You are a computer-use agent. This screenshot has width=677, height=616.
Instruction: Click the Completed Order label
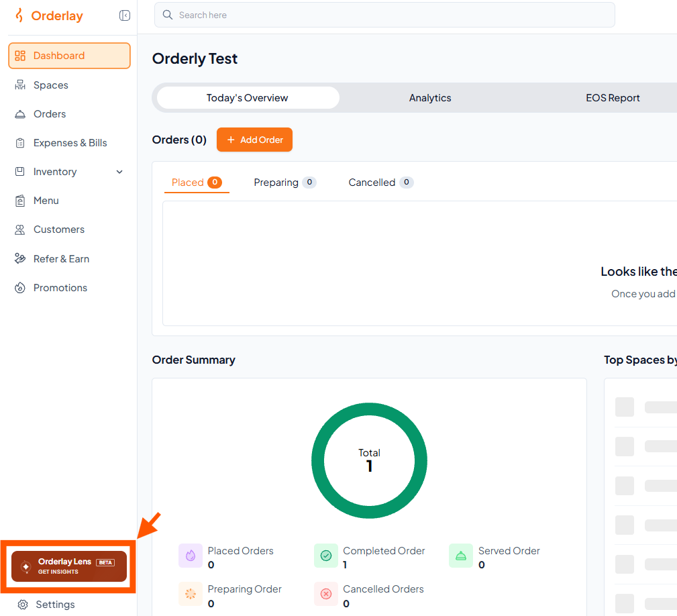click(x=384, y=551)
